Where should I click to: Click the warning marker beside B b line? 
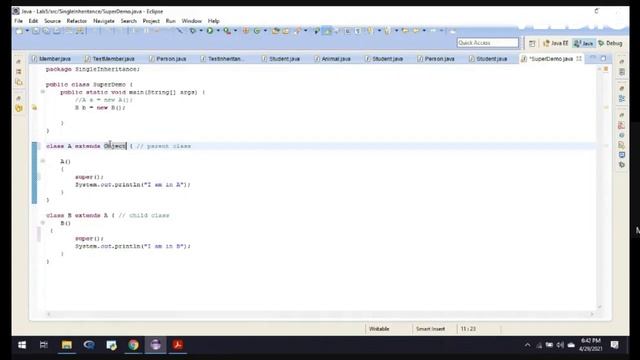click(x=34, y=108)
